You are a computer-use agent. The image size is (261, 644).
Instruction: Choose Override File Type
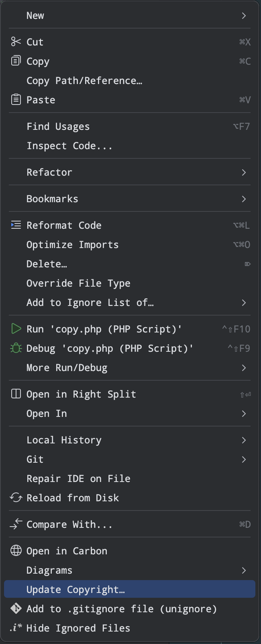point(78,283)
